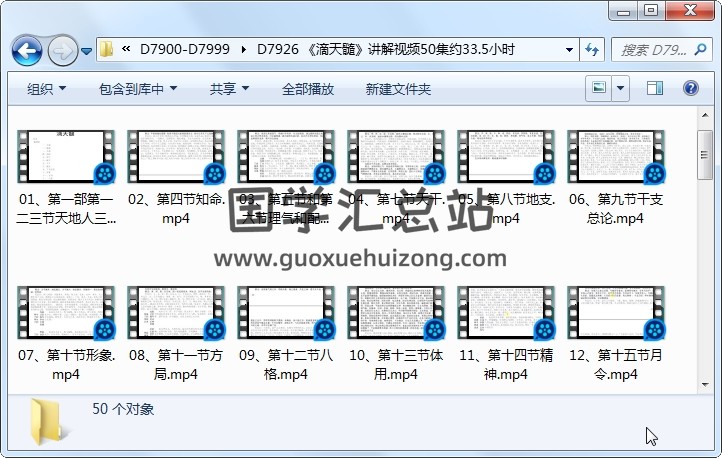
Task: Select video 07、第十节形象.mp4
Action: (x=66, y=334)
